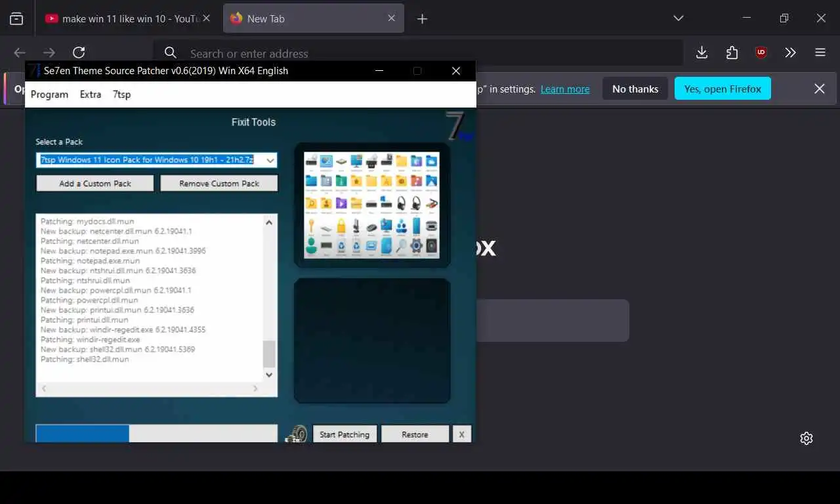Image resolution: width=840 pixels, height=504 pixels.
Task: Open the Firefox hamburger application menu
Action: point(820,52)
